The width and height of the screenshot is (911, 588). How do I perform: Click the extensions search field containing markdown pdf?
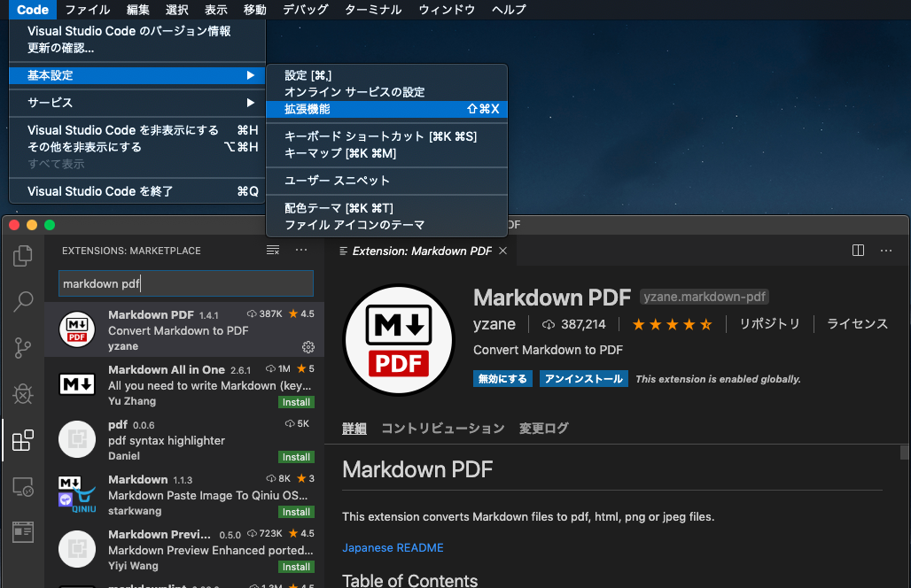186,282
